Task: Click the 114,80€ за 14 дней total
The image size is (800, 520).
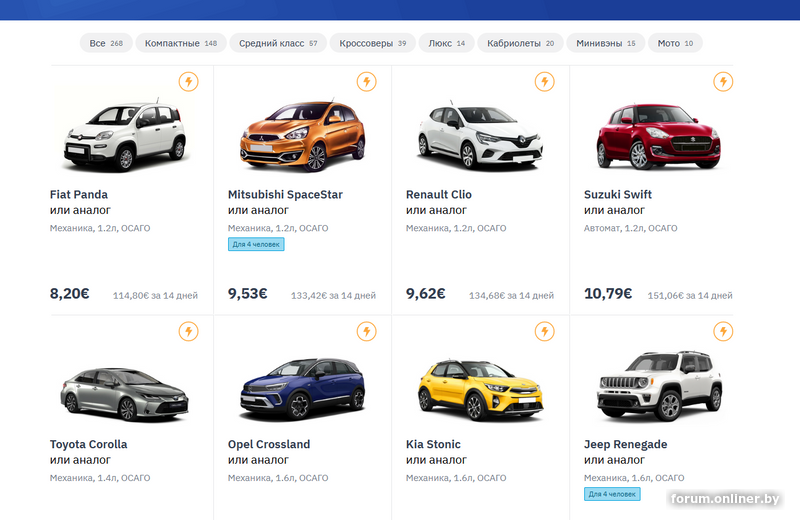Action: coord(155,295)
